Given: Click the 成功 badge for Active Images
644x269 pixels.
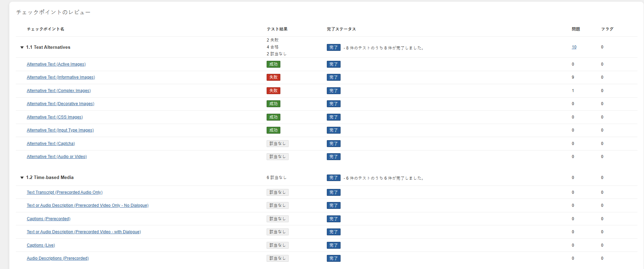Looking at the screenshot, I should [x=273, y=64].
